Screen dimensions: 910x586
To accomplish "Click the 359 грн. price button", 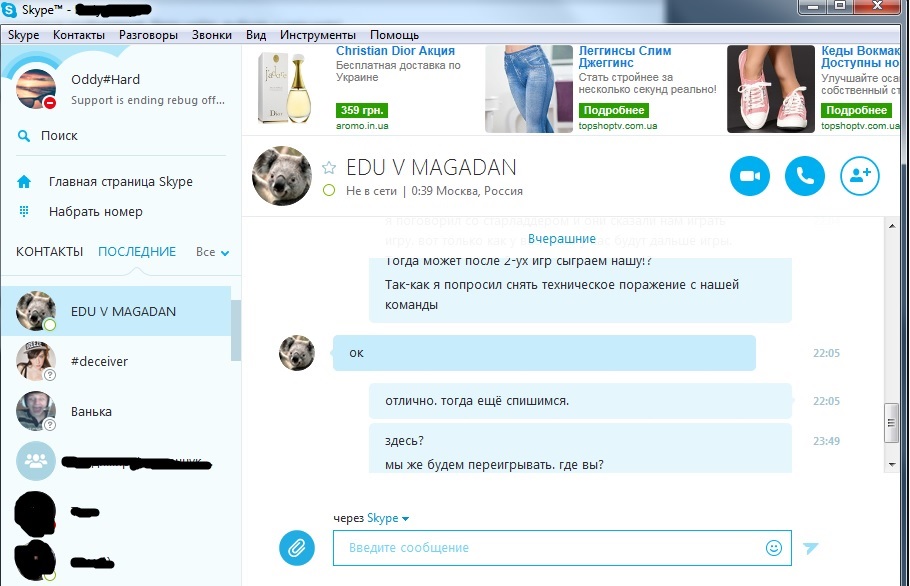I will point(362,110).
